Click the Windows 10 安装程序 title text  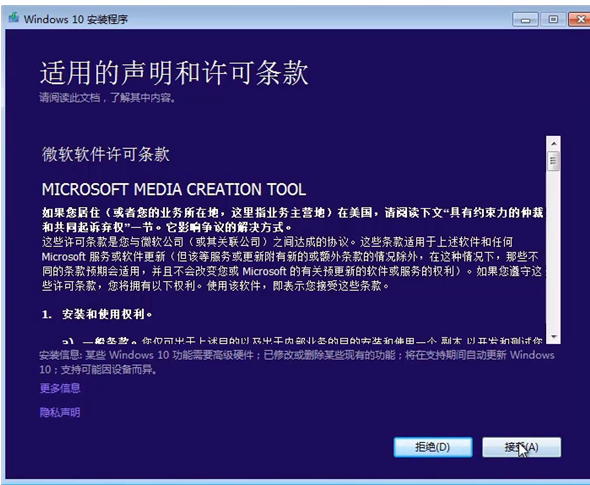76,19
